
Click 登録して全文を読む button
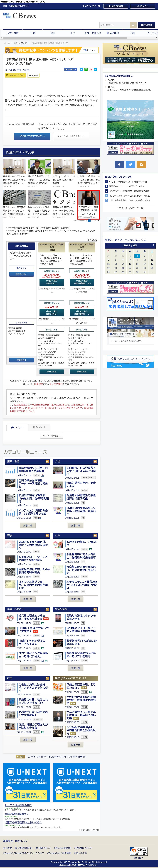32,136
